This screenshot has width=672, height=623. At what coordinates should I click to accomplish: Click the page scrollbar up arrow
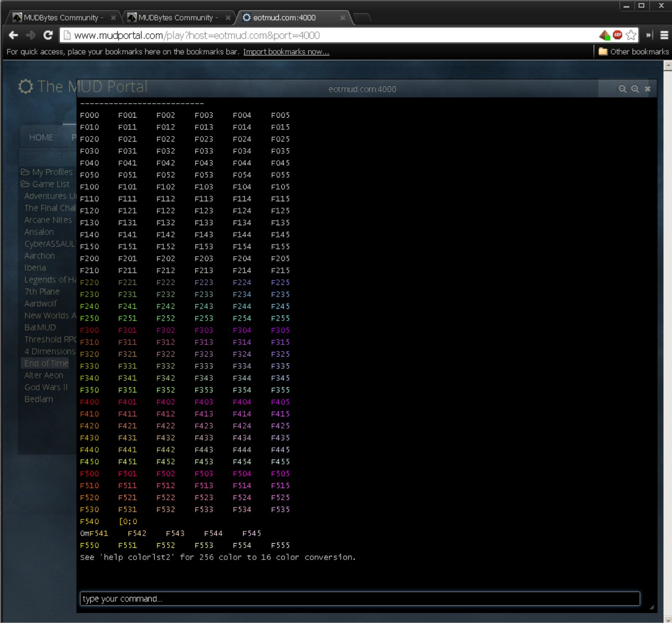click(668, 66)
